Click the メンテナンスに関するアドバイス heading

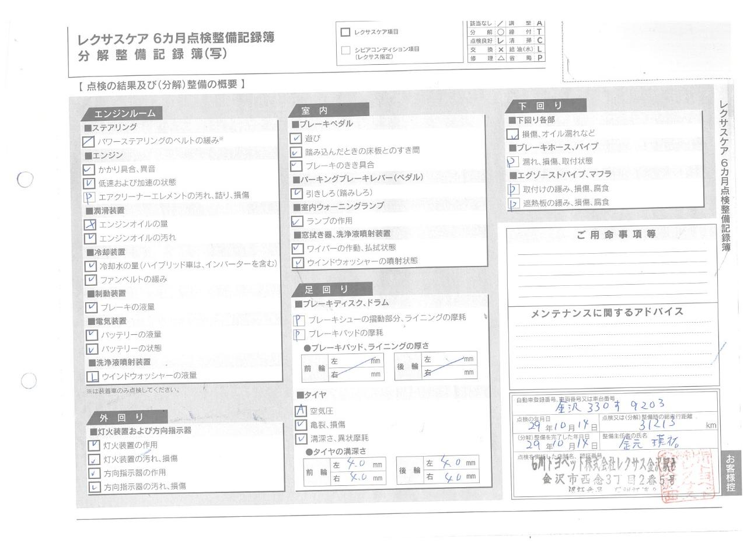click(606, 313)
